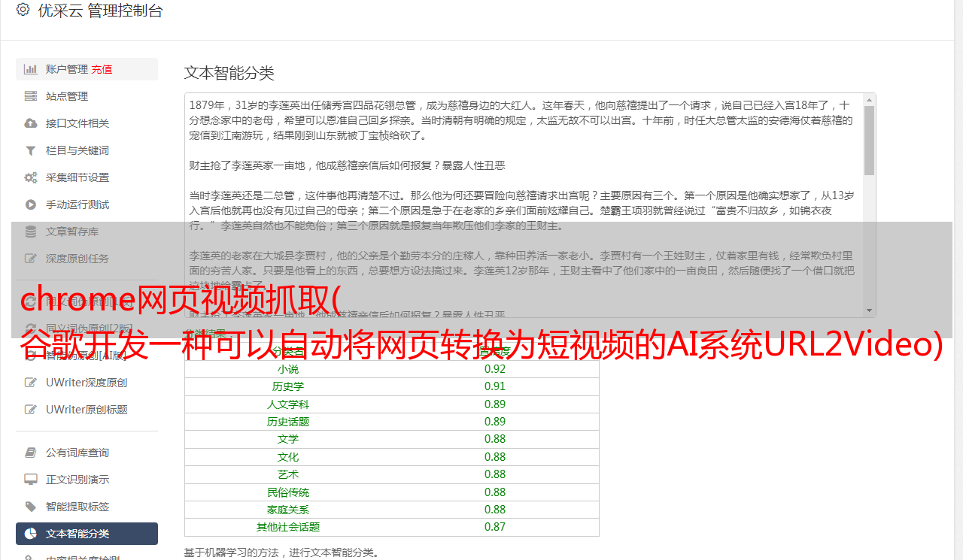Click the cloud icon for 接口文件相关
The image size is (963, 560).
pos(30,123)
